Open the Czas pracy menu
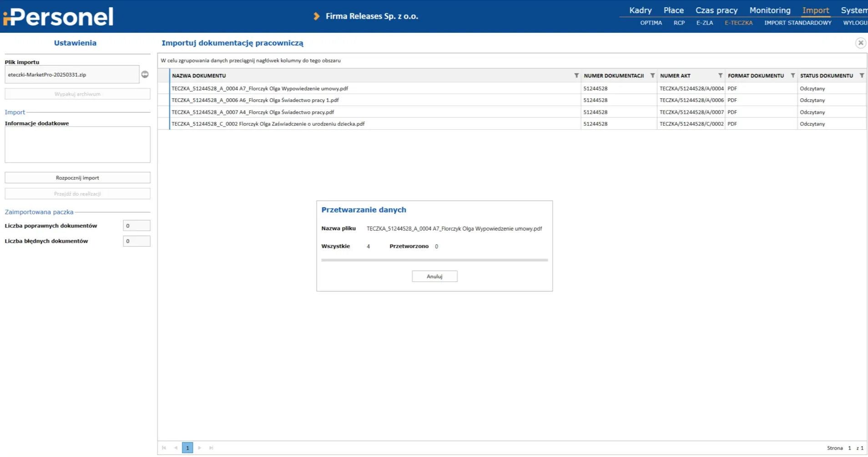 point(716,10)
